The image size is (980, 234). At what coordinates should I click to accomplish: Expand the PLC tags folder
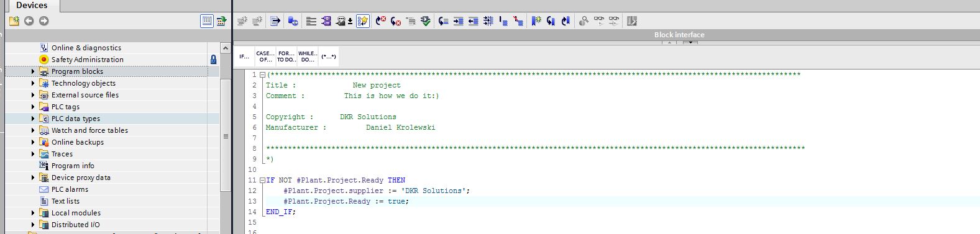(x=33, y=107)
